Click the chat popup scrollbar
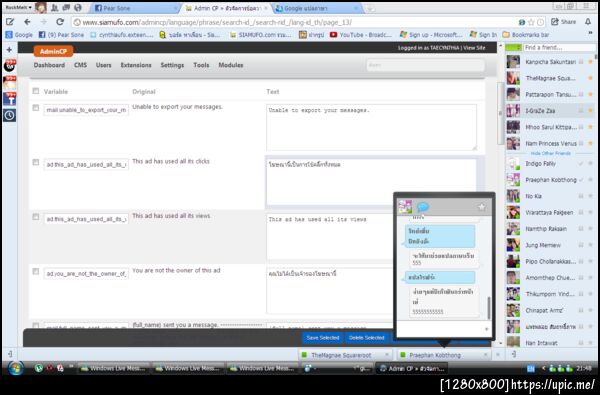Image resolution: width=600 pixels, height=395 pixels. (x=489, y=308)
